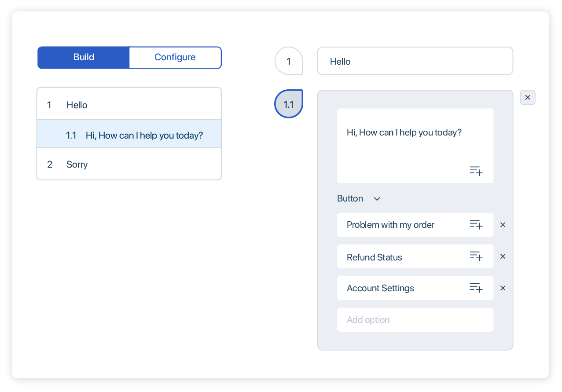Click the Add option input field
The height and width of the screenshot is (392, 562).
click(x=415, y=320)
